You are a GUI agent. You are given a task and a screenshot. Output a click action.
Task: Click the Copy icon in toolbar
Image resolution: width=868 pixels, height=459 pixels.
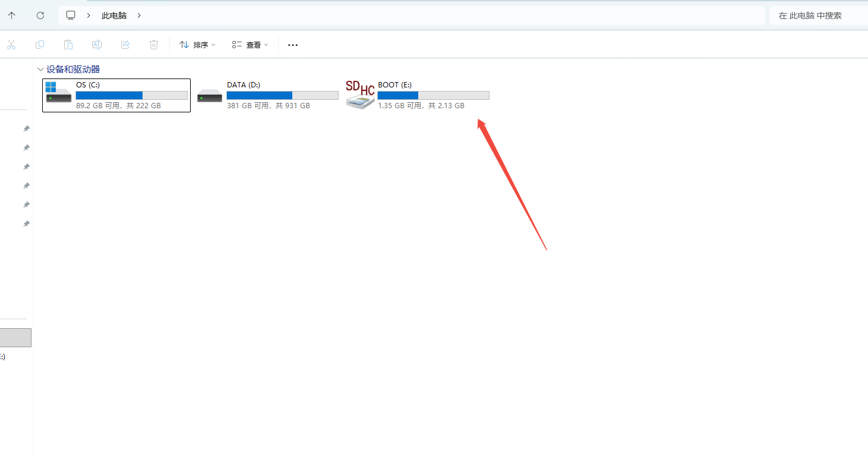point(40,45)
